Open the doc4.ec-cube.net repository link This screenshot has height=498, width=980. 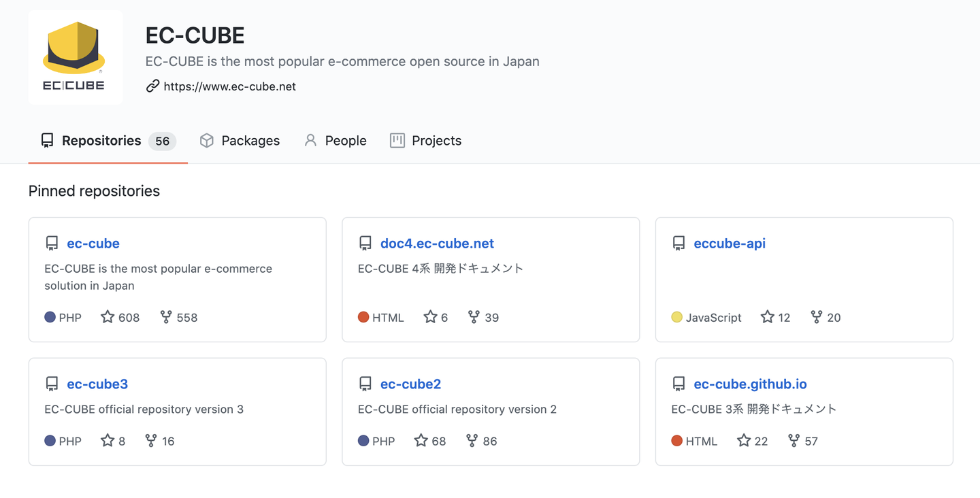pos(437,244)
